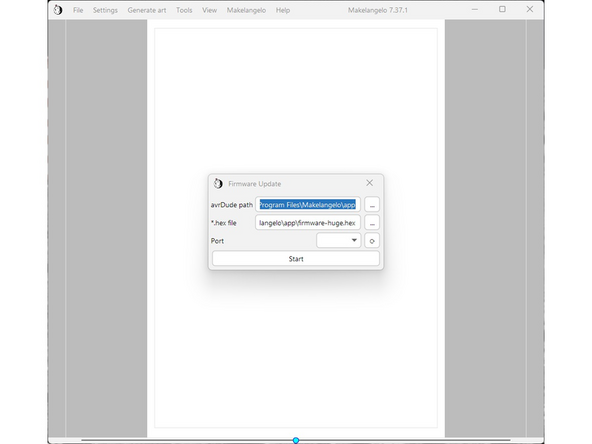
Task: Maximize the Makelangelo window
Action: (502, 9)
